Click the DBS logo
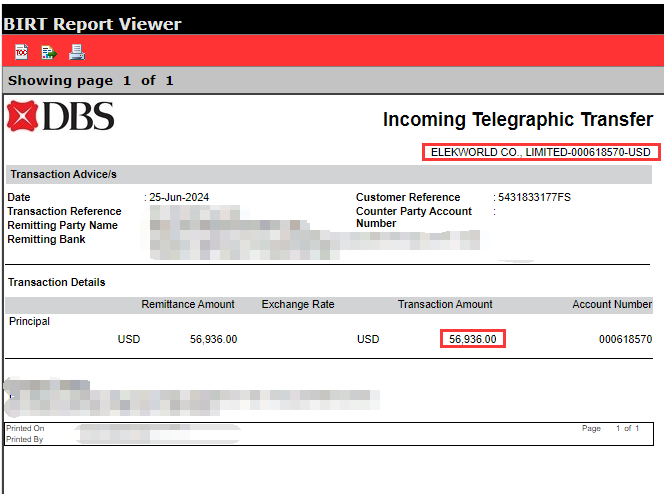Image resolution: width=664 pixels, height=494 pixels. pyautogui.click(x=61, y=116)
